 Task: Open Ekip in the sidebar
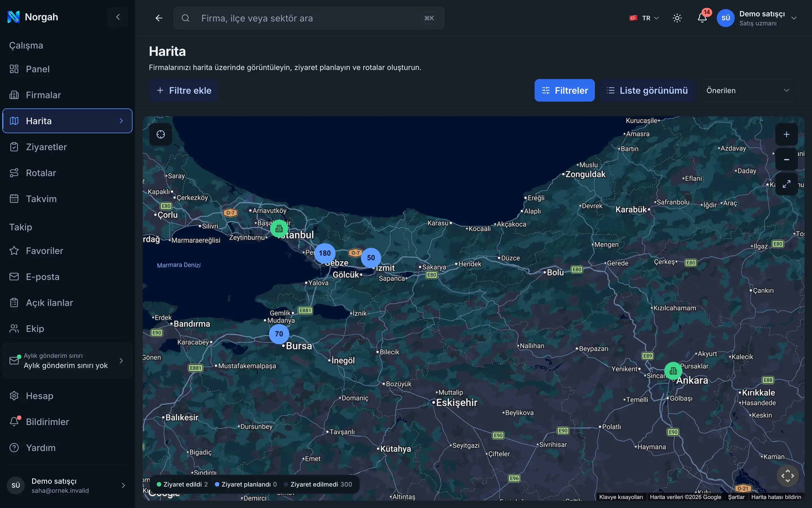pyautogui.click(x=67, y=329)
